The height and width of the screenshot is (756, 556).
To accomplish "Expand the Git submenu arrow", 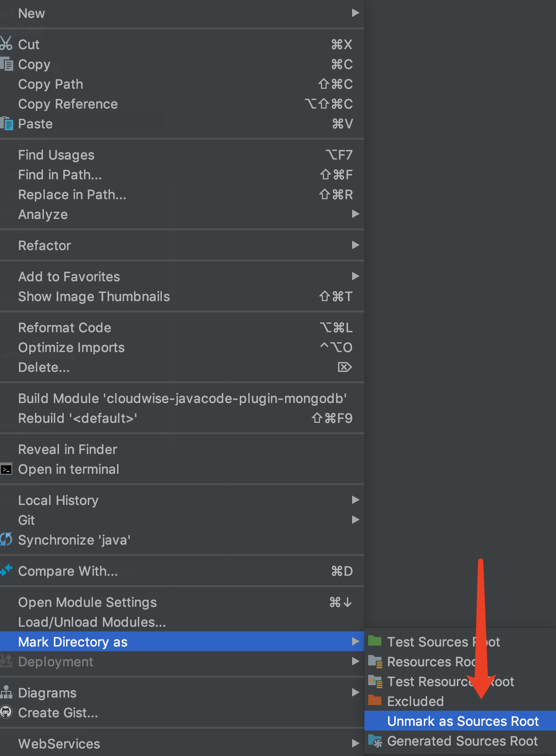I will 355,520.
